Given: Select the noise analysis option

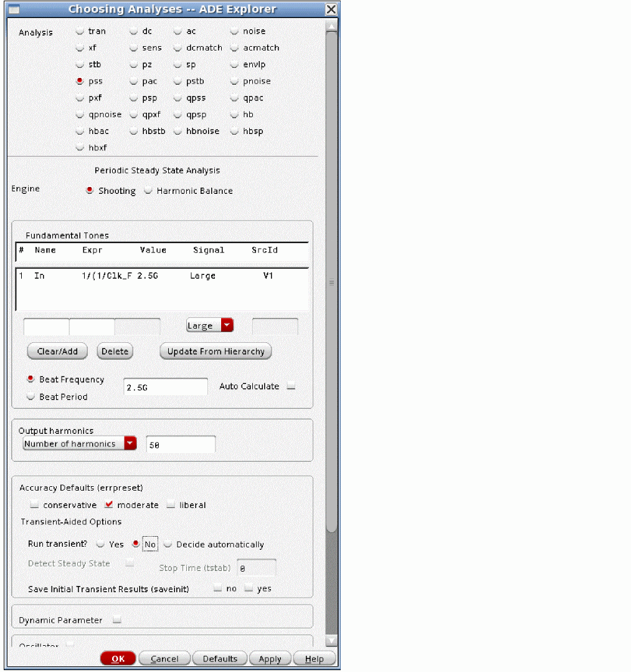Looking at the screenshot, I should point(234,31).
